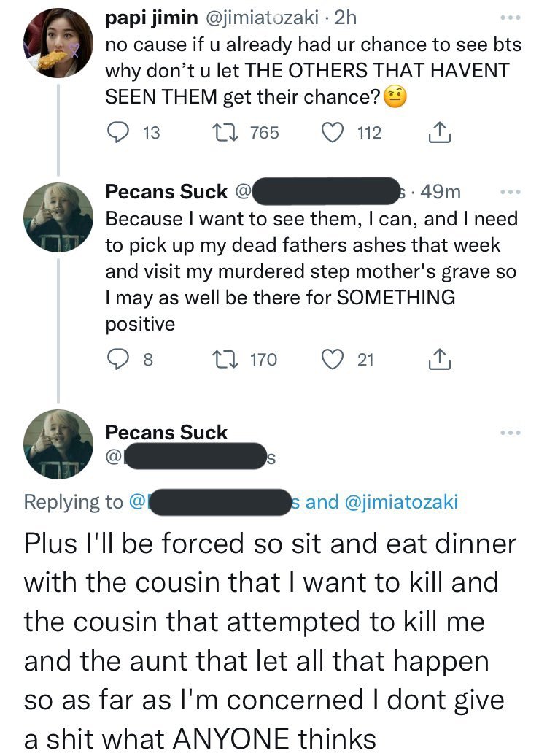Open more options on papi jimin's tweet
This screenshot has width=547, height=756.
coord(511,18)
